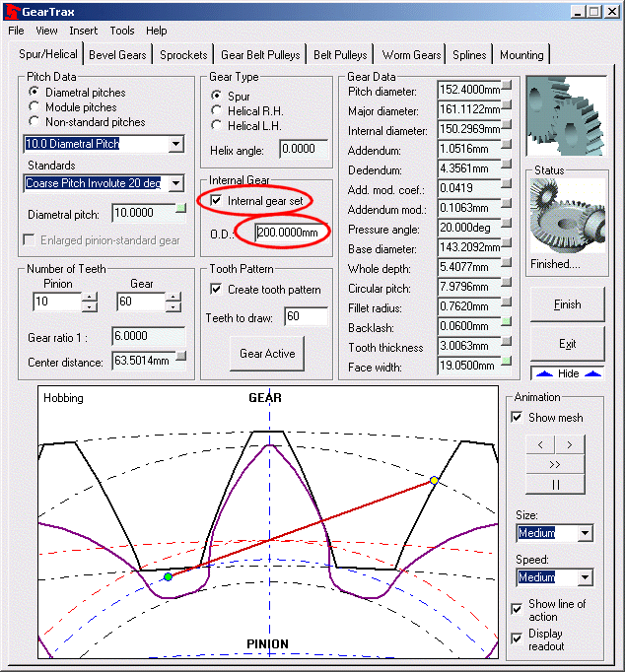This screenshot has width=625, height=672.
Task: Open the Tools menu
Action: click(122, 31)
